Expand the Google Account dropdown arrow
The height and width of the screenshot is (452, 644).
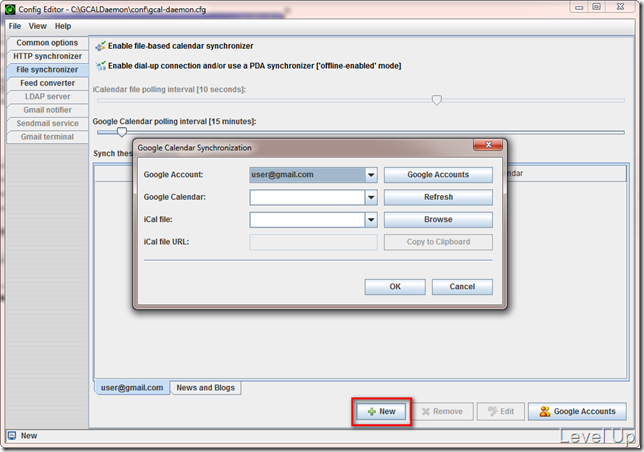(371, 175)
